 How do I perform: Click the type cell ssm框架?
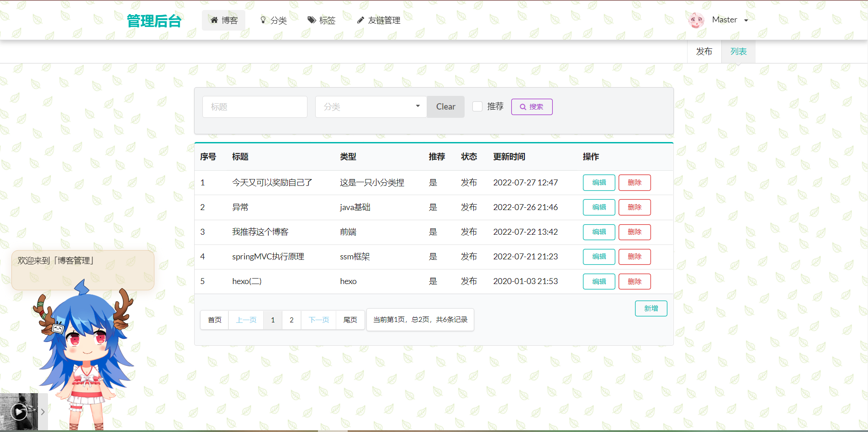click(x=355, y=257)
